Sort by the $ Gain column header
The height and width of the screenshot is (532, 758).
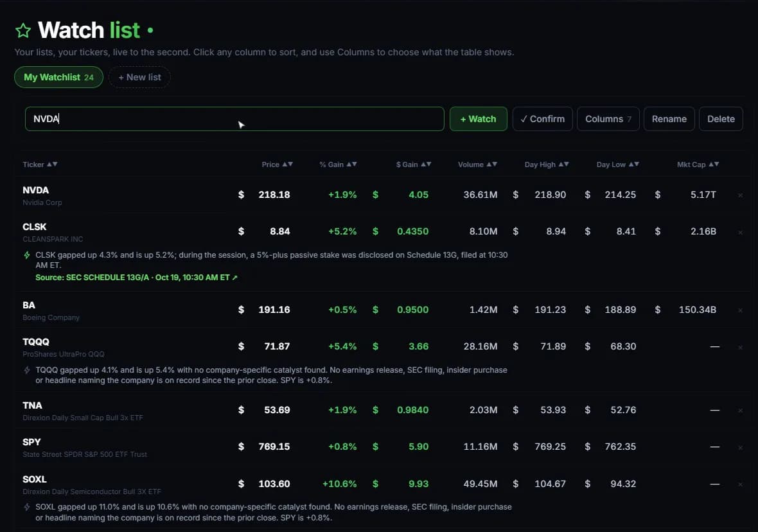[x=413, y=164]
